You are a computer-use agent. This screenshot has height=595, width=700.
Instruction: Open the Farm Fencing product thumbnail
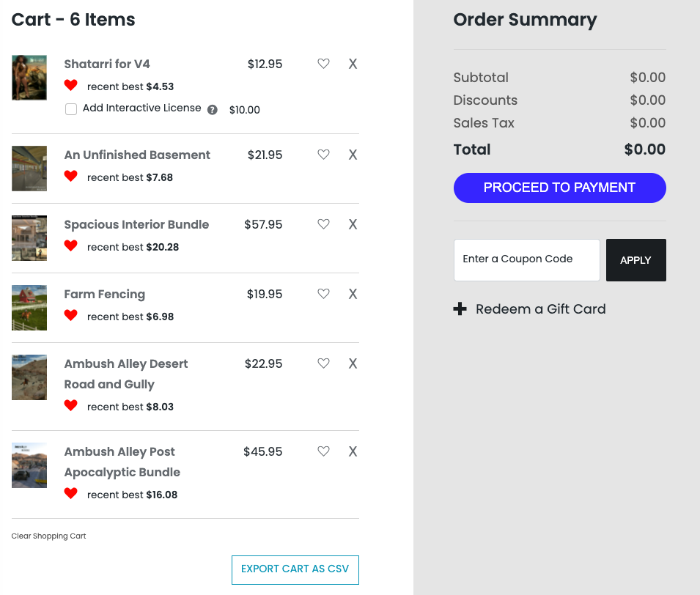click(x=29, y=308)
